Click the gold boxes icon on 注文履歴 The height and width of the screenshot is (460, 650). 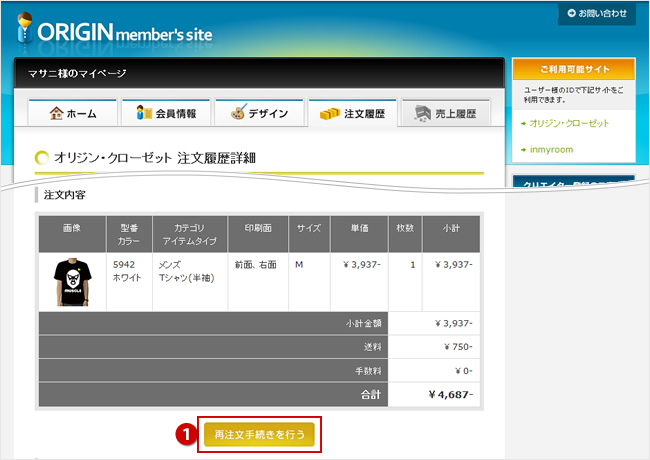(x=330, y=114)
